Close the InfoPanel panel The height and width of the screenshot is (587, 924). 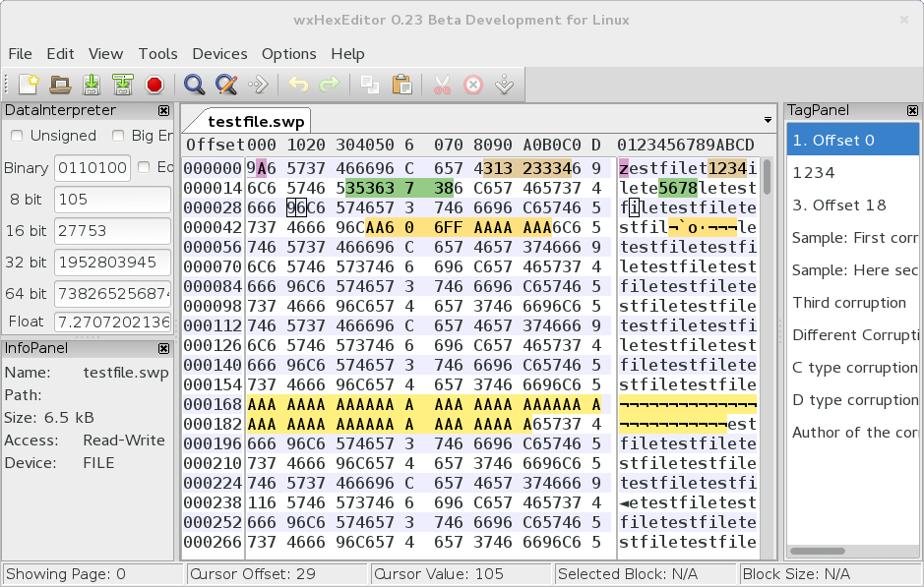click(x=163, y=348)
